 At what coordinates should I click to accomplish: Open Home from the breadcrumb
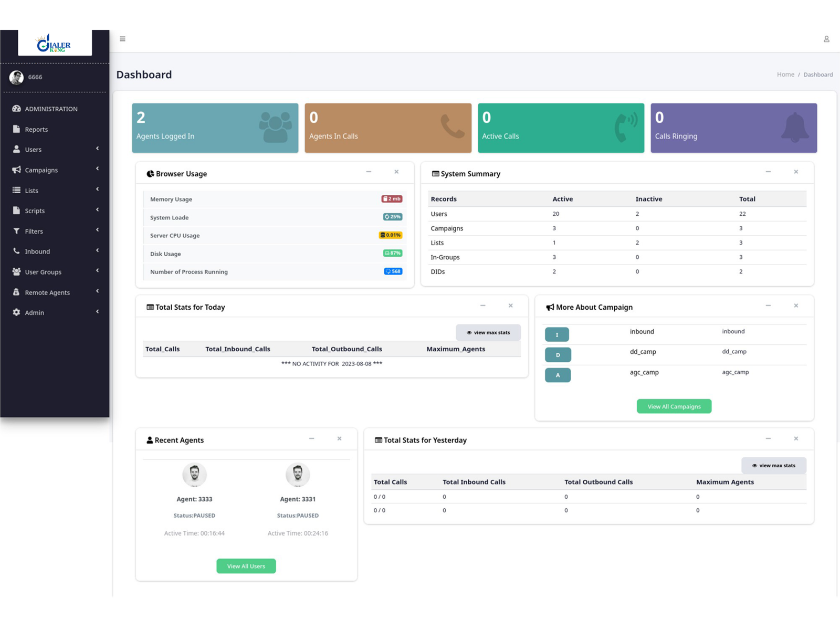pyautogui.click(x=785, y=75)
